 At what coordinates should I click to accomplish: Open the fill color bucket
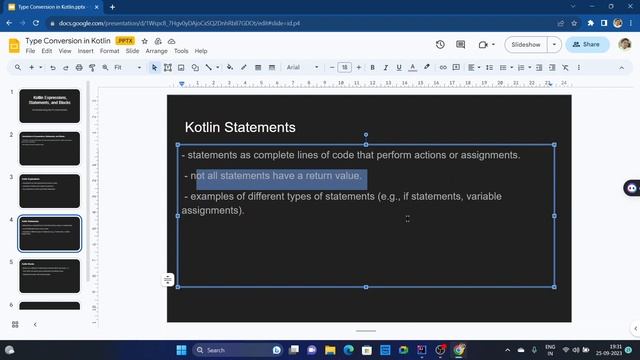coord(230,68)
